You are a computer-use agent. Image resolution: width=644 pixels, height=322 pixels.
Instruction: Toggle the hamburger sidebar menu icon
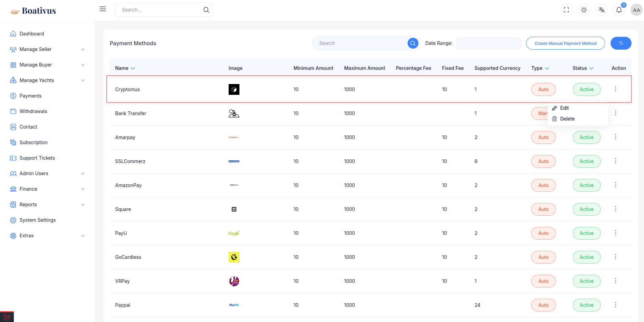tap(103, 9)
